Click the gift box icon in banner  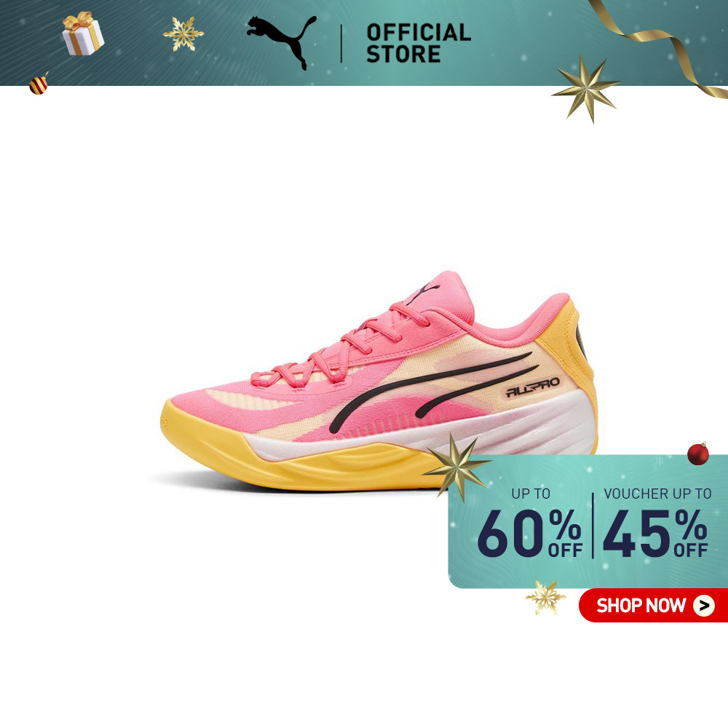83,34
